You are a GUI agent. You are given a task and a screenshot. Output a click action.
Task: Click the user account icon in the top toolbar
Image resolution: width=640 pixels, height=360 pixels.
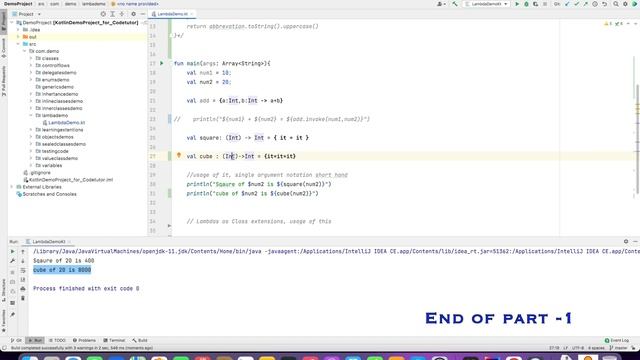click(x=441, y=4)
